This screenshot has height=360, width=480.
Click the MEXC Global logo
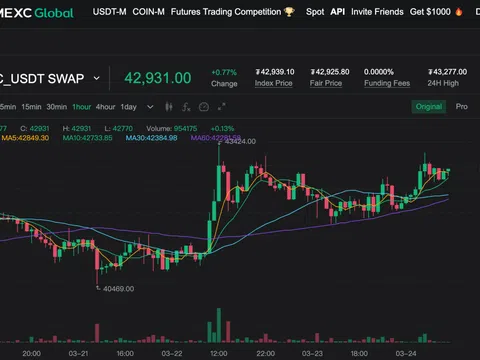point(37,13)
